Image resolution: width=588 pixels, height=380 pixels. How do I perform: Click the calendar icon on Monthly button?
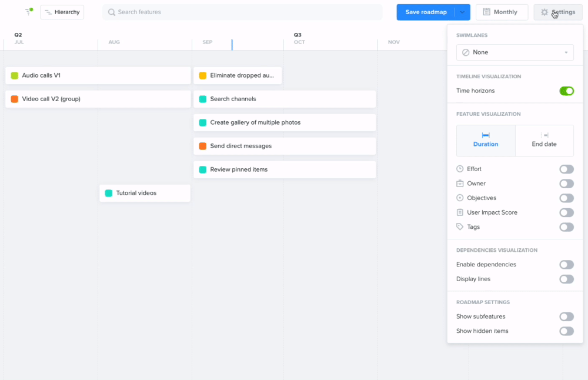486,12
